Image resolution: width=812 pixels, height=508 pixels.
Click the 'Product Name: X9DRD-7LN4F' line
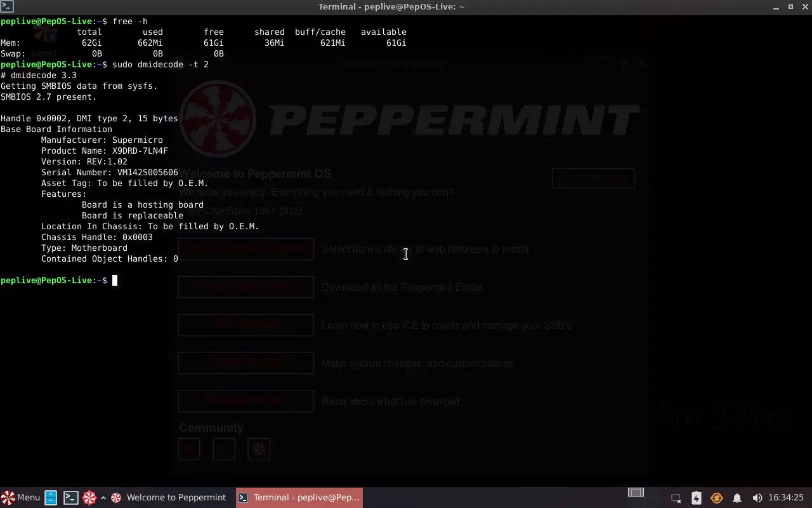tap(105, 150)
